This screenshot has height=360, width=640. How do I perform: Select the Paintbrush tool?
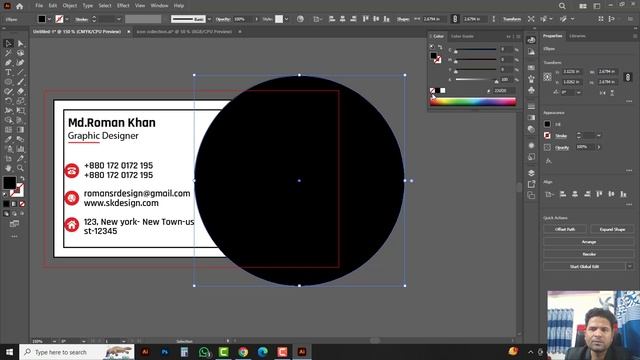[x=20, y=82]
